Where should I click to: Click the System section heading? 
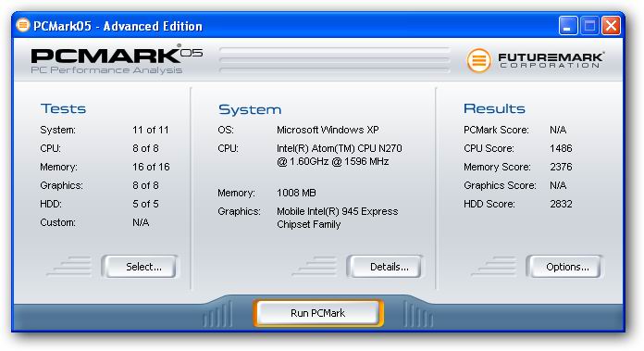(250, 109)
